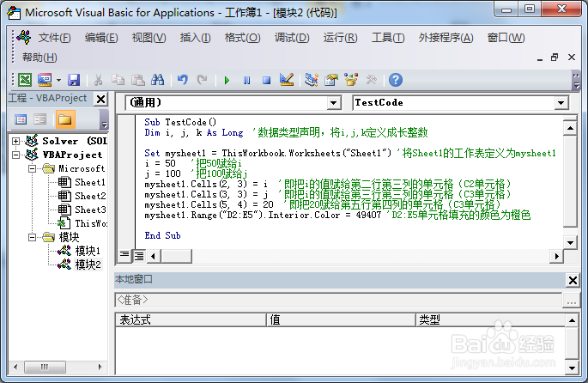This screenshot has width=588, height=383.
Task: Open the Object Browser icon
Action: [x=351, y=80]
